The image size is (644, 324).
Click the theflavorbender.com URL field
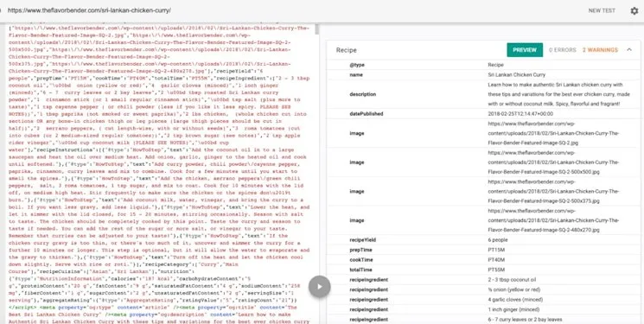[89, 10]
